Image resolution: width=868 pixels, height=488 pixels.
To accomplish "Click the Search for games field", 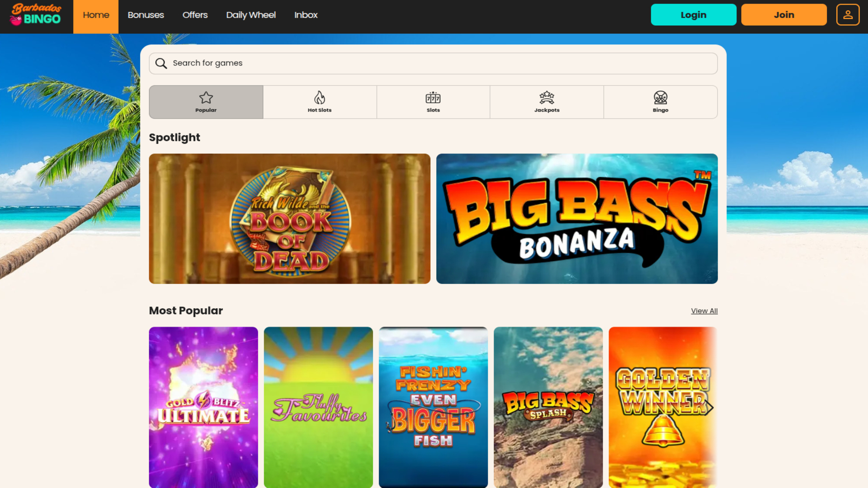I will 316,63.
